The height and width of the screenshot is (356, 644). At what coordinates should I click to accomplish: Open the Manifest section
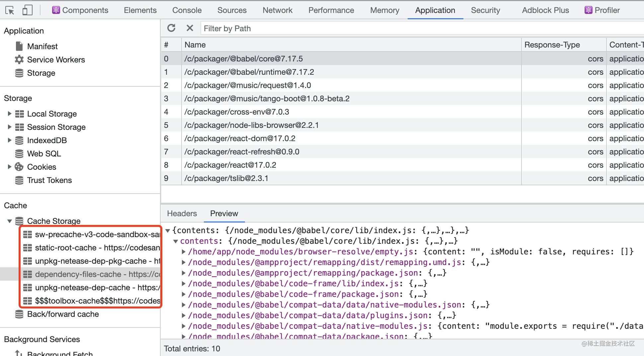click(x=42, y=46)
